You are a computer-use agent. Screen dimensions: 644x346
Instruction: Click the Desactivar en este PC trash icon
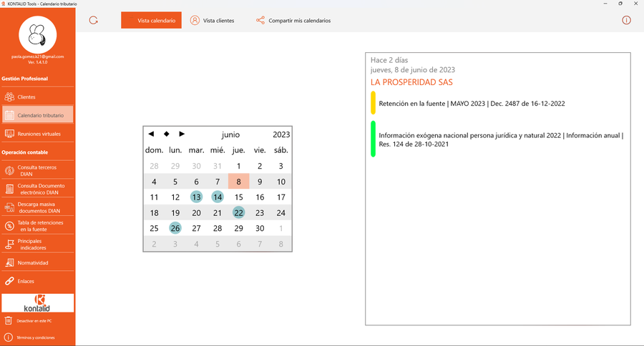click(x=8, y=320)
